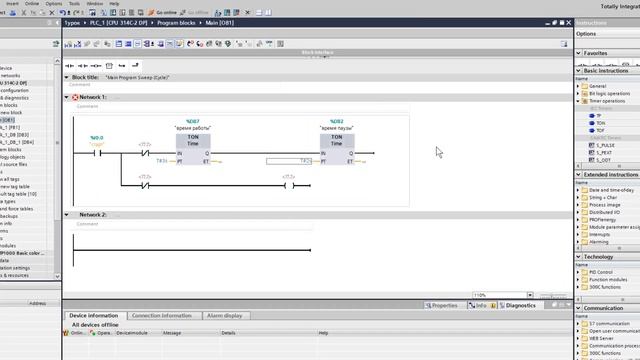Screen dimensions: 640x360
Task: Click the Redo arrow icon
Action: (77, 13)
